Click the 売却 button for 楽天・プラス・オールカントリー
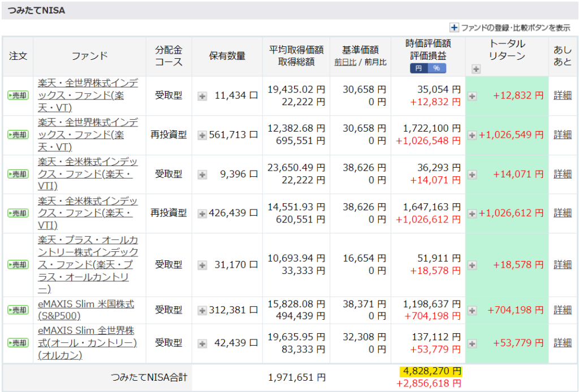Image resolution: width=579 pixels, height=392 pixels. pyautogui.click(x=18, y=265)
